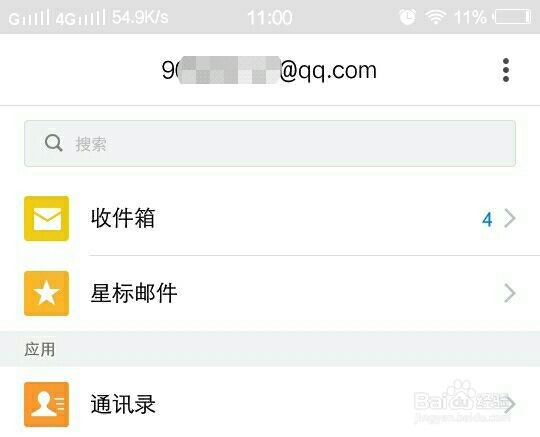Tap the 4G signal strength icon

coord(81,18)
